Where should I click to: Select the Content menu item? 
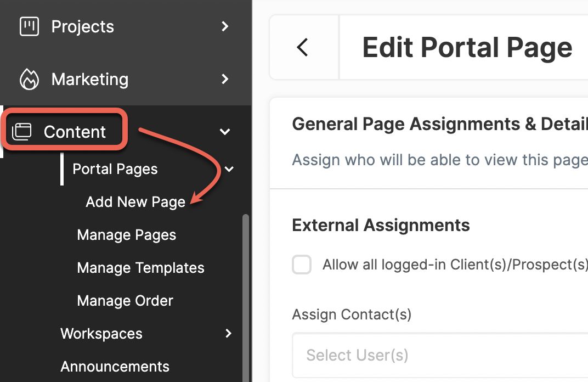tap(75, 132)
